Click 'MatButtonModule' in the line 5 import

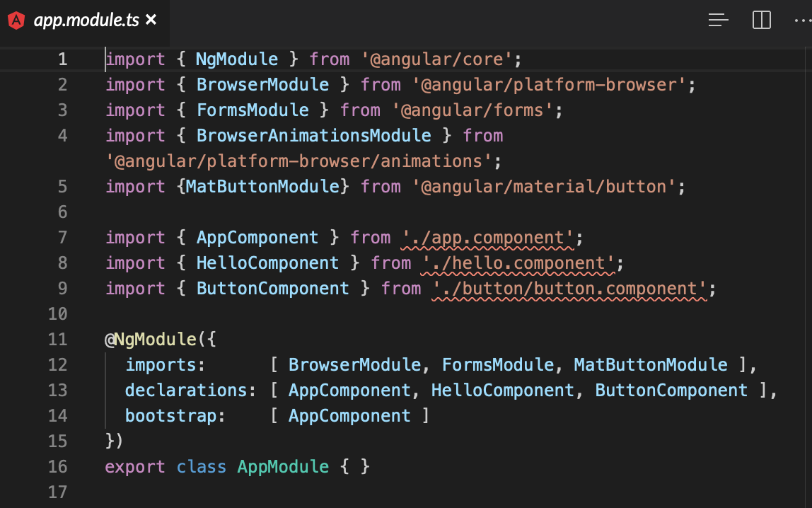click(262, 186)
